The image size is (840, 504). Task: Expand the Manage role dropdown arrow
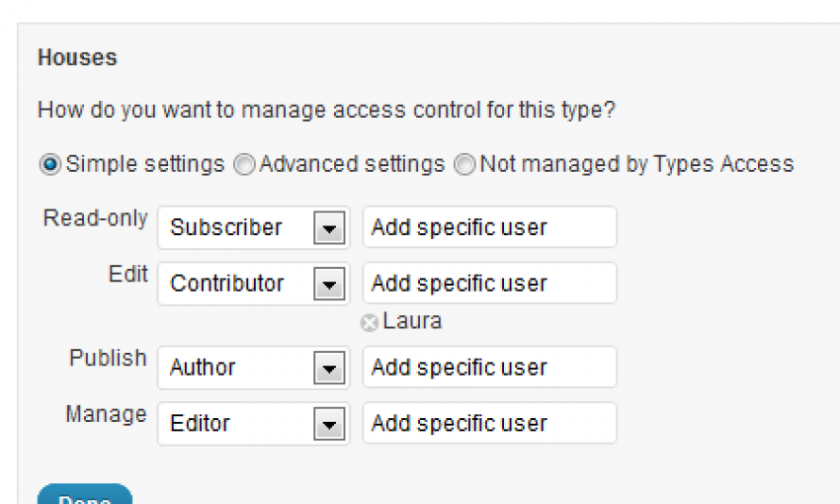[x=329, y=424]
